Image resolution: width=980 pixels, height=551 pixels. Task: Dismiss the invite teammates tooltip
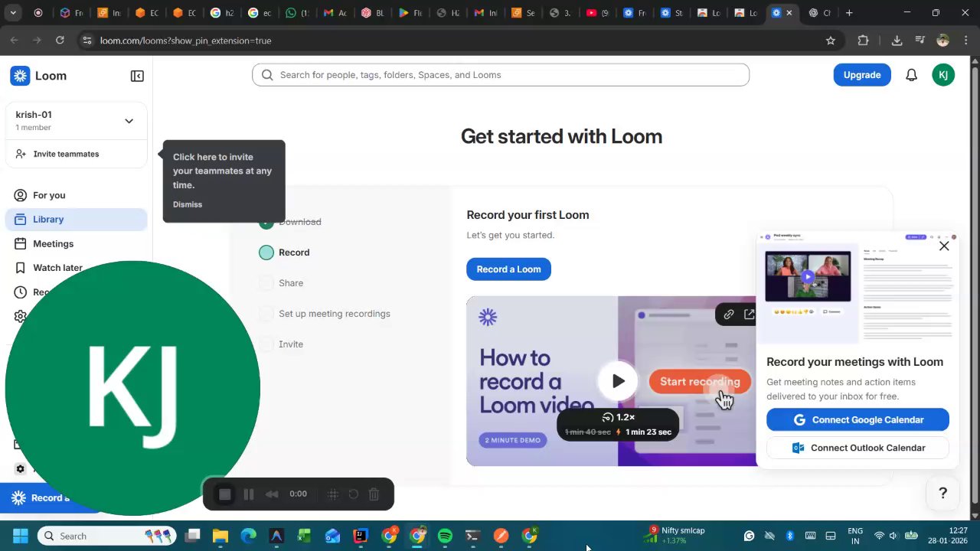[x=188, y=204]
